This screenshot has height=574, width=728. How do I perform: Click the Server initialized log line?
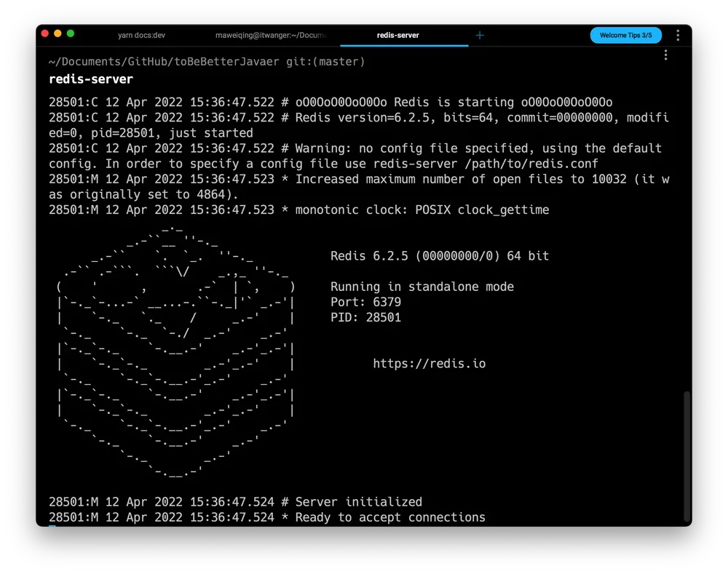pyautogui.click(x=235, y=502)
